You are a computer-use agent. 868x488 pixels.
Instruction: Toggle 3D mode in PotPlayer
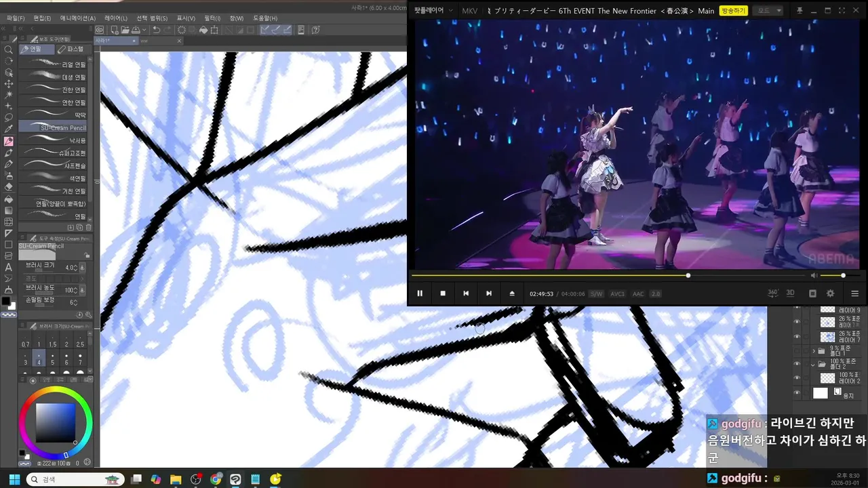click(790, 293)
